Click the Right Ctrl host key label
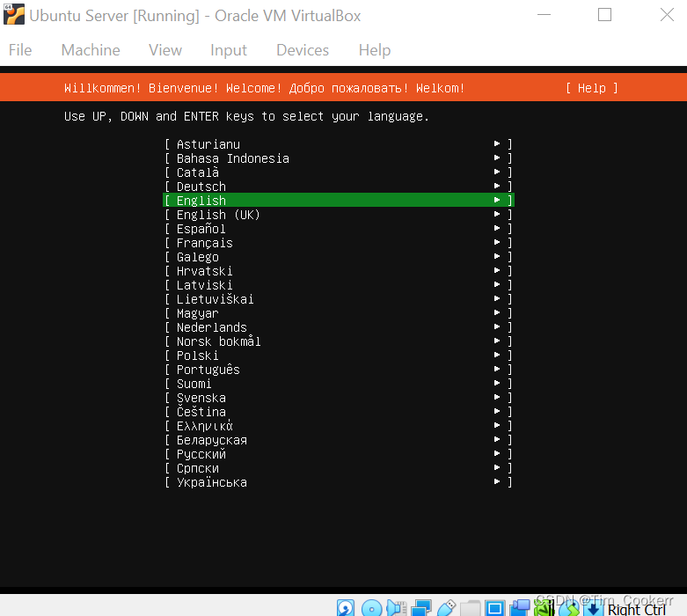The width and height of the screenshot is (687, 616). tap(637, 610)
